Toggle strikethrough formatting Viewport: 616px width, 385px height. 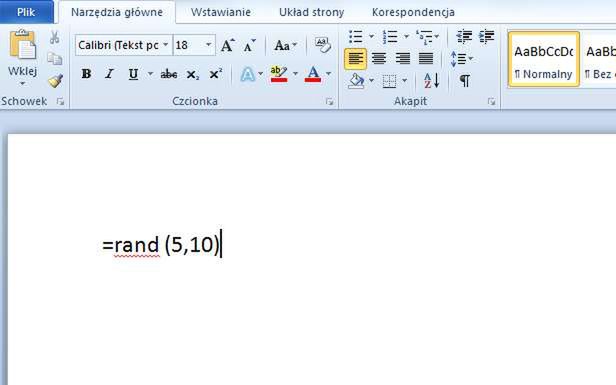169,73
